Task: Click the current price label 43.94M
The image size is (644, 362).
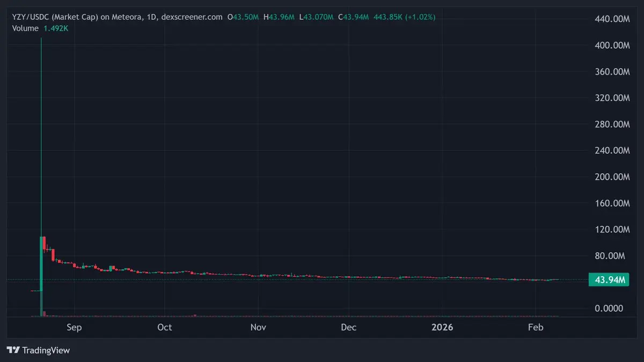Action: [609, 279]
